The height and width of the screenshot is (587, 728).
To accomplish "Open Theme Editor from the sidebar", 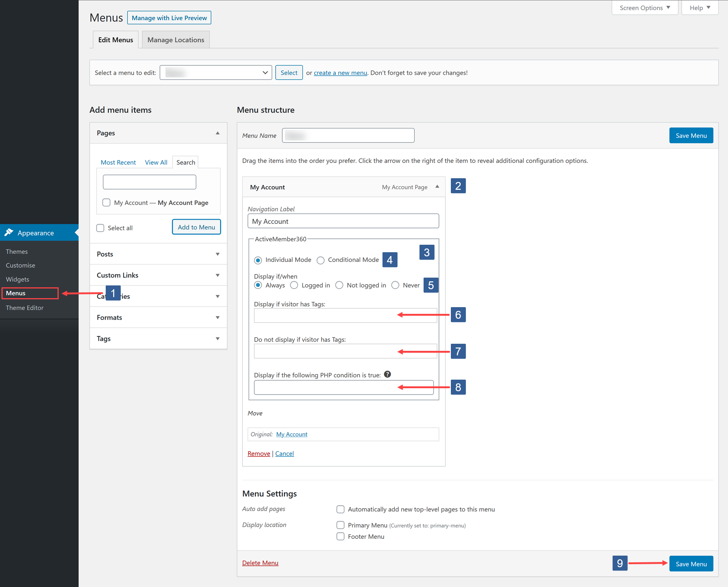I will (x=24, y=308).
